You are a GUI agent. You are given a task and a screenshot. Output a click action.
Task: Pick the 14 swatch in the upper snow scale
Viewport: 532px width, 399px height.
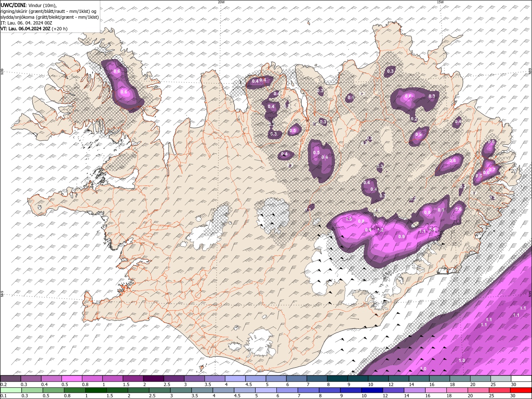(419, 379)
